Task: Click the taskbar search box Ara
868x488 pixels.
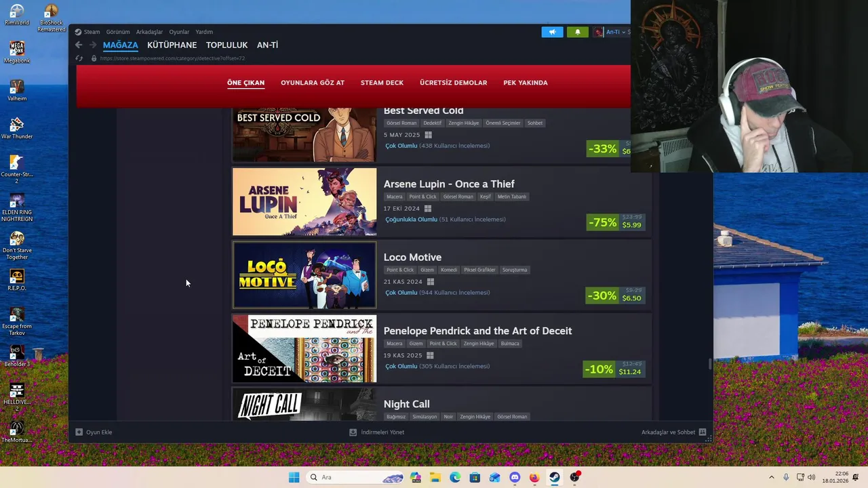Action: (x=356, y=477)
